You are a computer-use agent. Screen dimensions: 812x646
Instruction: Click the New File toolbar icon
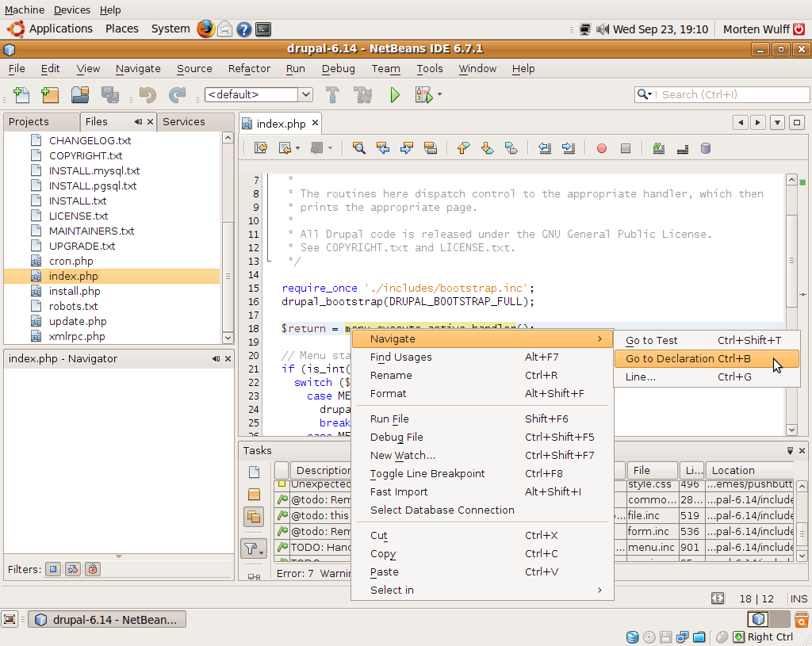point(21,95)
